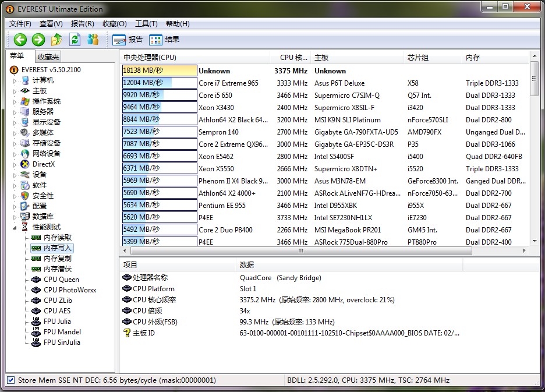Select the FPU Julia benchmark icon

[x=36, y=321]
